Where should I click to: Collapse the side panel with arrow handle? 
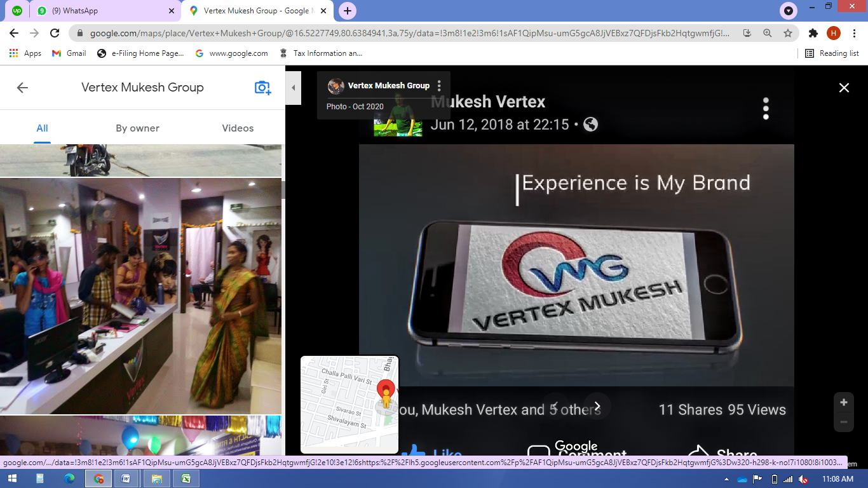(x=293, y=88)
